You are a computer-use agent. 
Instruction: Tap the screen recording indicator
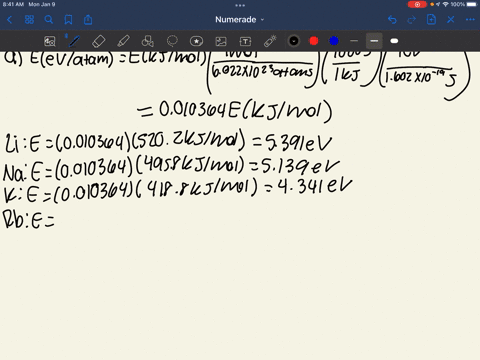(417, 4)
